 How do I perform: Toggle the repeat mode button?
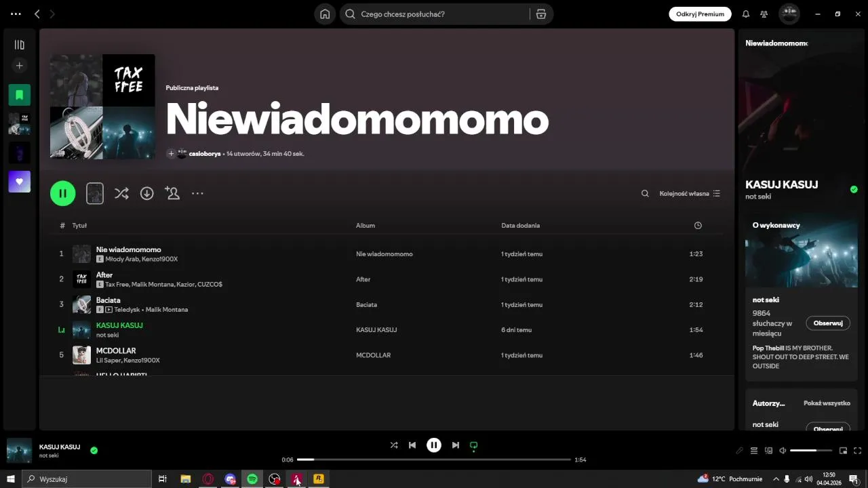(x=474, y=445)
